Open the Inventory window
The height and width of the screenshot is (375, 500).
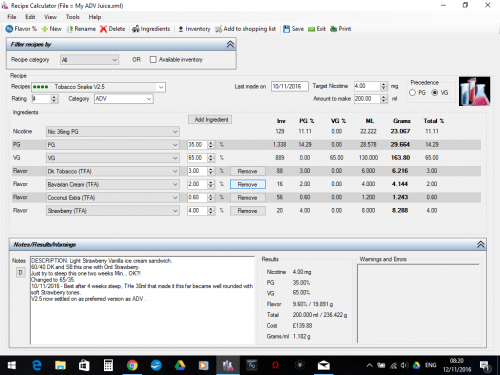coord(194,29)
